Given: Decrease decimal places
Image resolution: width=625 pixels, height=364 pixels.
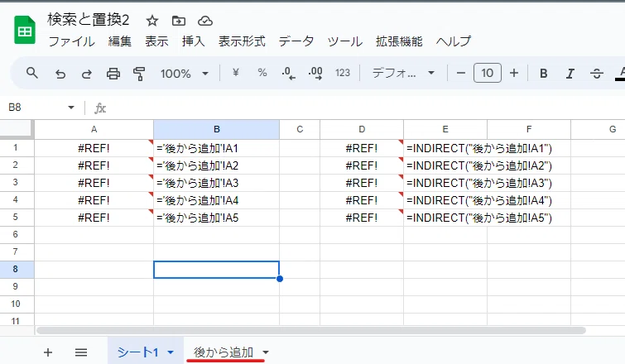Looking at the screenshot, I should pos(288,74).
